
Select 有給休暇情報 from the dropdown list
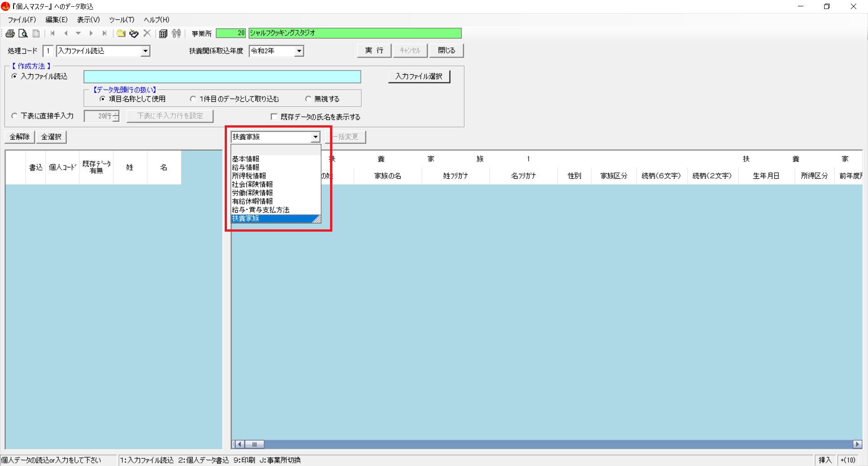click(276, 201)
